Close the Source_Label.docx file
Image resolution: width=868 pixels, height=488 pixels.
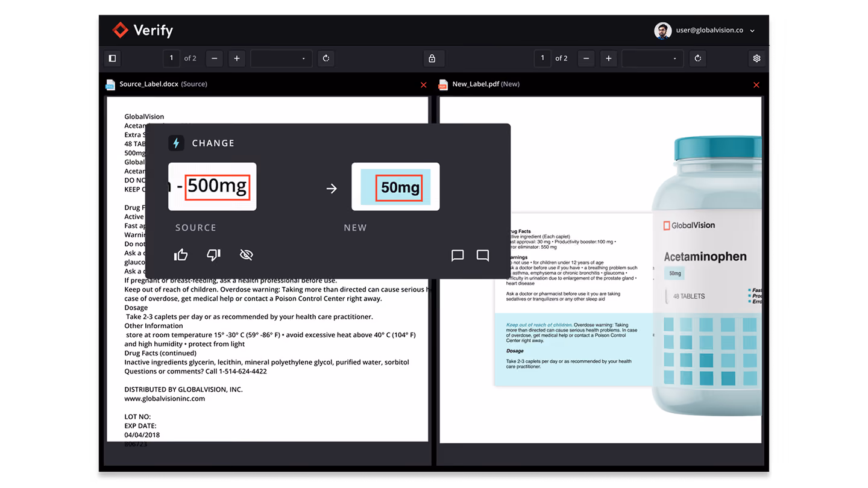click(423, 85)
